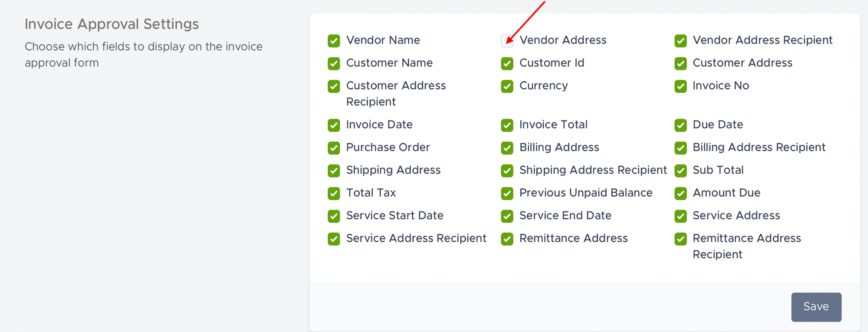868x332 pixels.
Task: Disable the Billing Address checkbox
Action: click(507, 148)
